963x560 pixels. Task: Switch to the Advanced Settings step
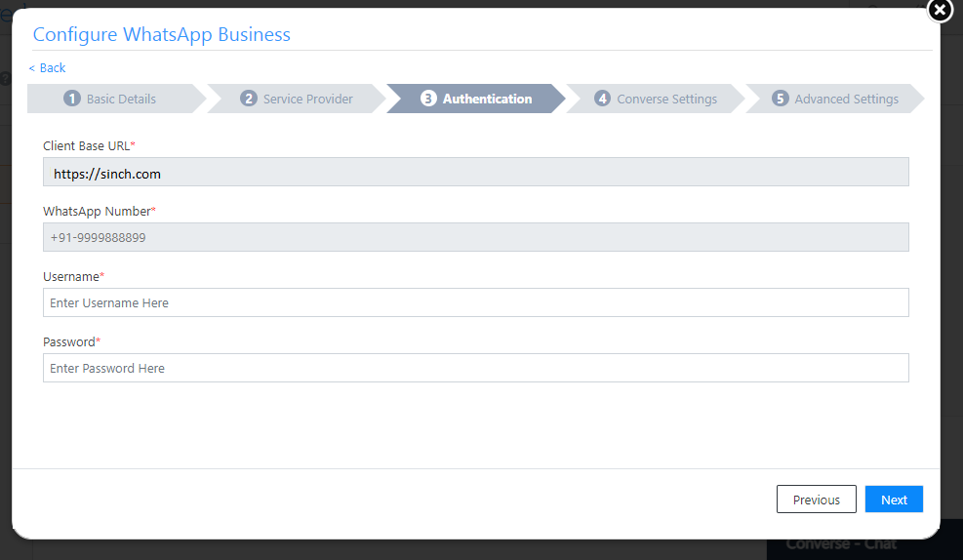pos(846,99)
